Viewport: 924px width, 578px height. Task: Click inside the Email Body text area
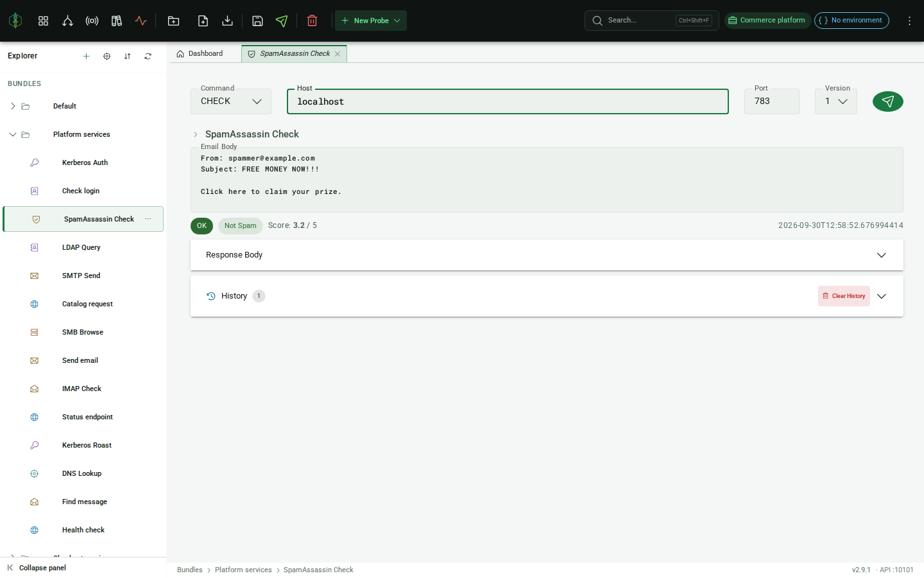(547, 180)
